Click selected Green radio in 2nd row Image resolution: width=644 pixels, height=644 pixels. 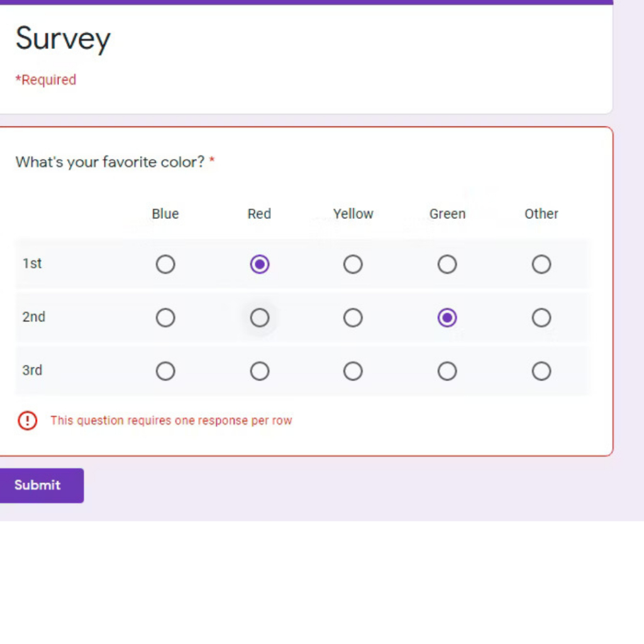click(447, 318)
